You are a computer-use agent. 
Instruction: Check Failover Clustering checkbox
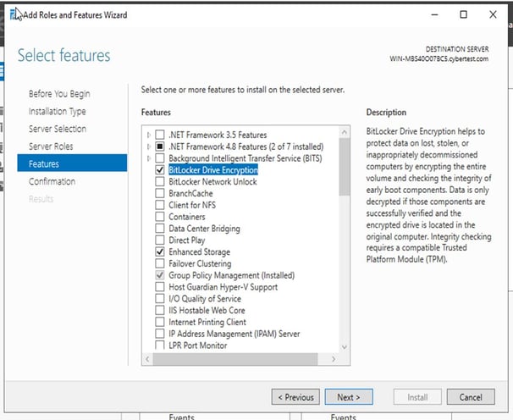[x=160, y=263]
